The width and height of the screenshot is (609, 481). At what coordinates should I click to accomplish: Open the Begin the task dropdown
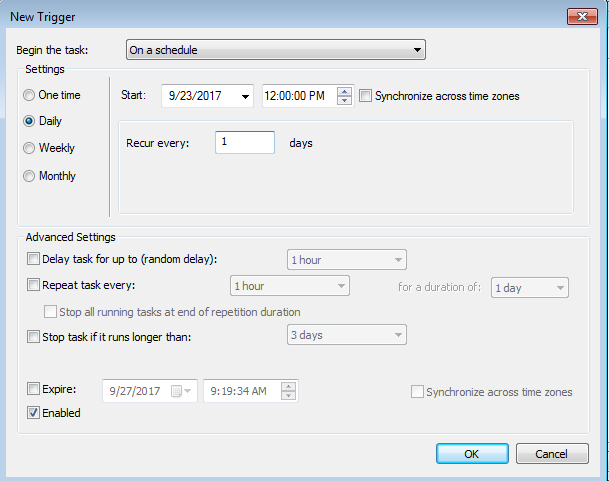pos(276,50)
